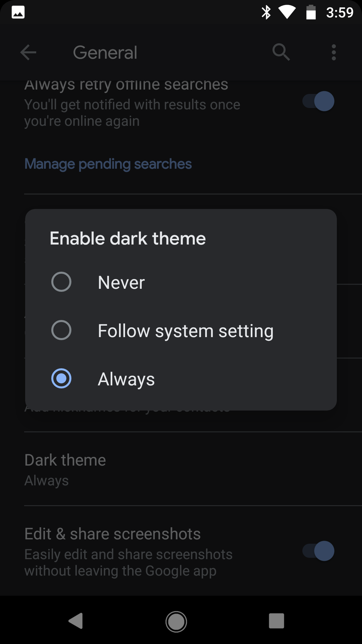Tap the clock in the status bar
The image size is (362, 644).
click(340, 12)
